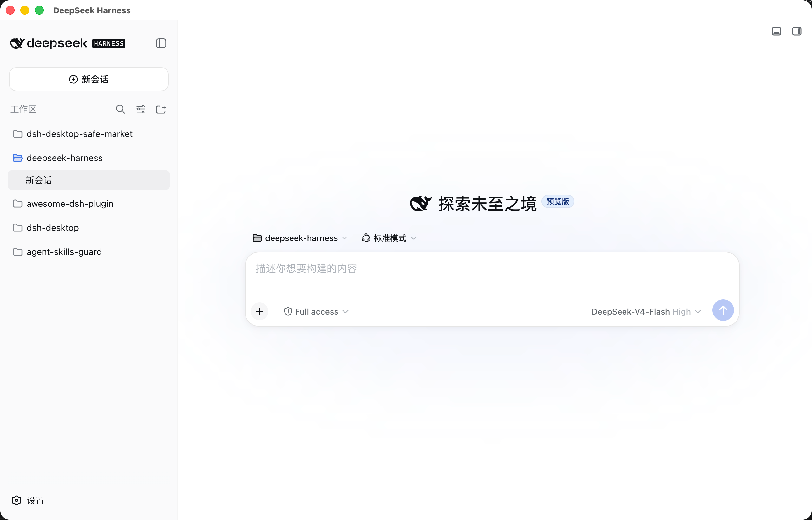Open Full access permission dropdown
The width and height of the screenshot is (812, 520).
pyautogui.click(x=316, y=312)
